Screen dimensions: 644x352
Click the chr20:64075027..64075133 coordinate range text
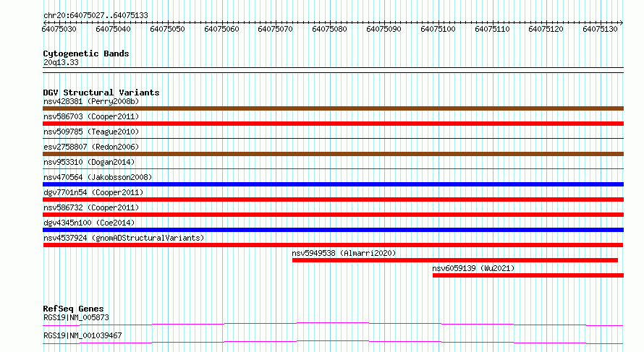96,16
